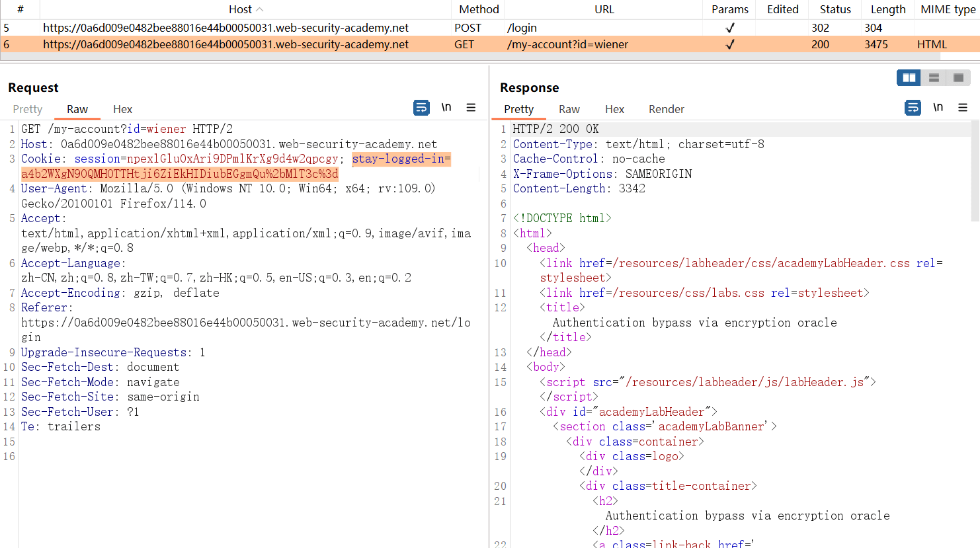Show non-printable characters in Request panel
The width and height of the screenshot is (980, 548).
pyautogui.click(x=446, y=108)
